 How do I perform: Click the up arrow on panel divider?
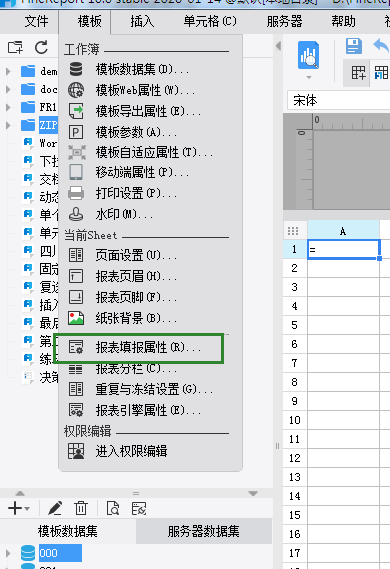pyautogui.click(x=20, y=493)
